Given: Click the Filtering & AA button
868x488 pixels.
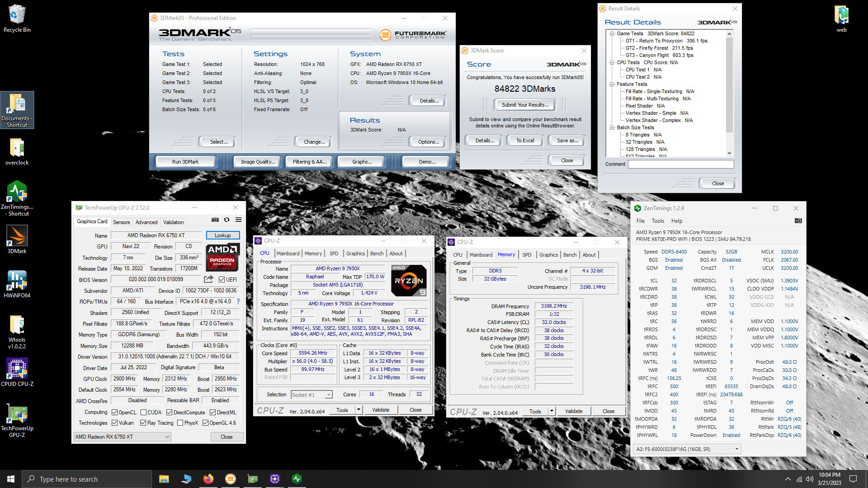Looking at the screenshot, I should 310,162.
